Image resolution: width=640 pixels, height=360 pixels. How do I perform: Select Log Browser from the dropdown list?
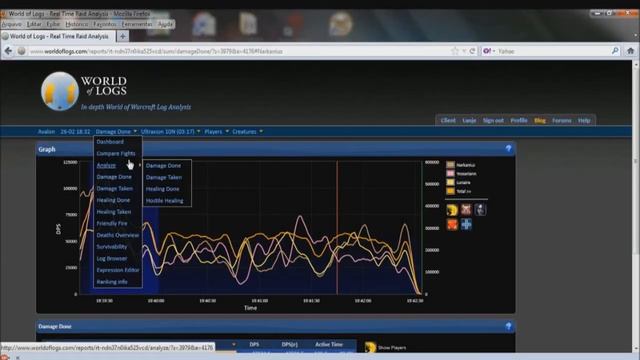pos(112,258)
